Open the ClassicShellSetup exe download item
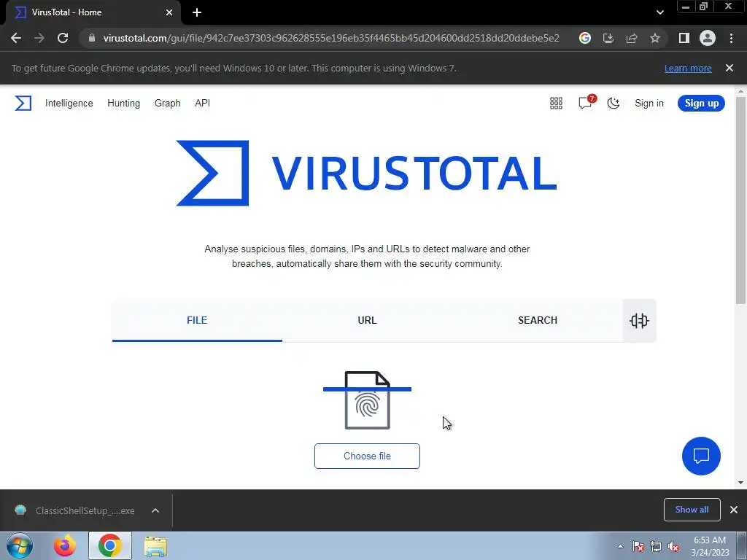This screenshot has height=560, width=747. [x=75, y=510]
